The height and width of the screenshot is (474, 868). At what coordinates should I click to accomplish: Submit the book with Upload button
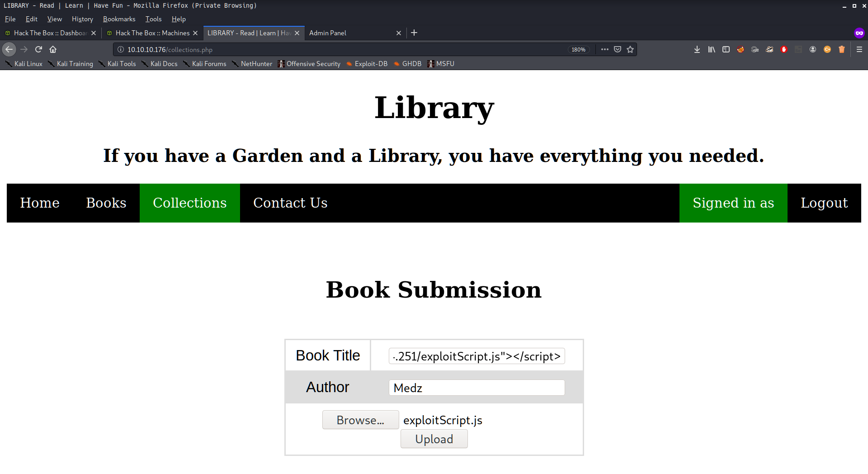434,439
